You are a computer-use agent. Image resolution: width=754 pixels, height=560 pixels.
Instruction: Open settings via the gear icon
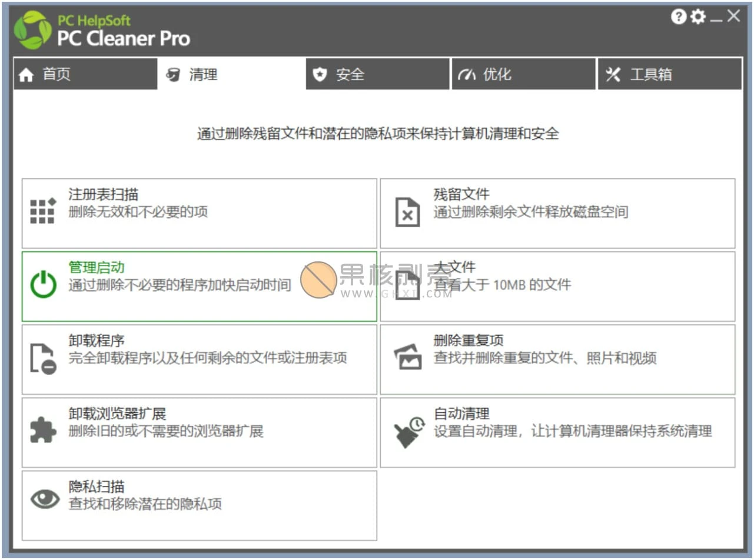pyautogui.click(x=698, y=17)
